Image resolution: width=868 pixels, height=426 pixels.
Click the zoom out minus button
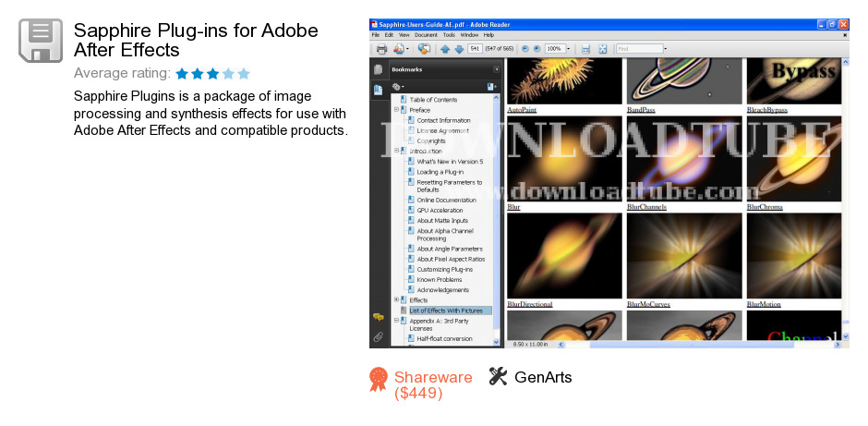524,49
